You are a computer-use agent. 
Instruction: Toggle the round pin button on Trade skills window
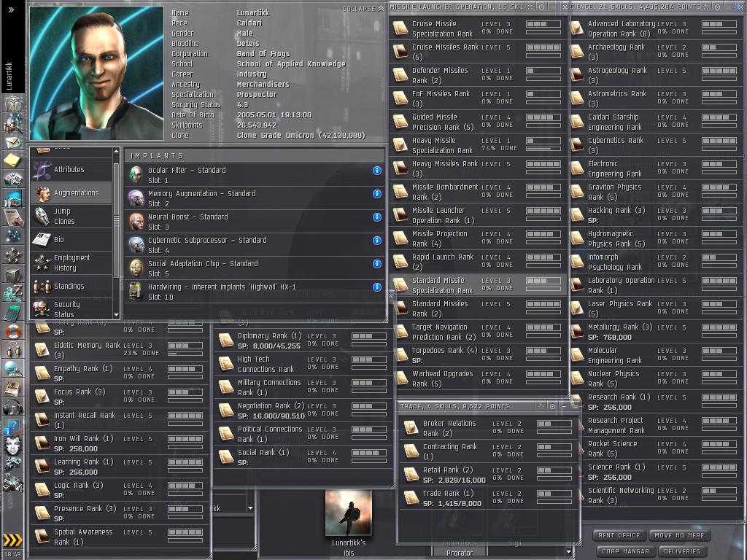(x=553, y=406)
